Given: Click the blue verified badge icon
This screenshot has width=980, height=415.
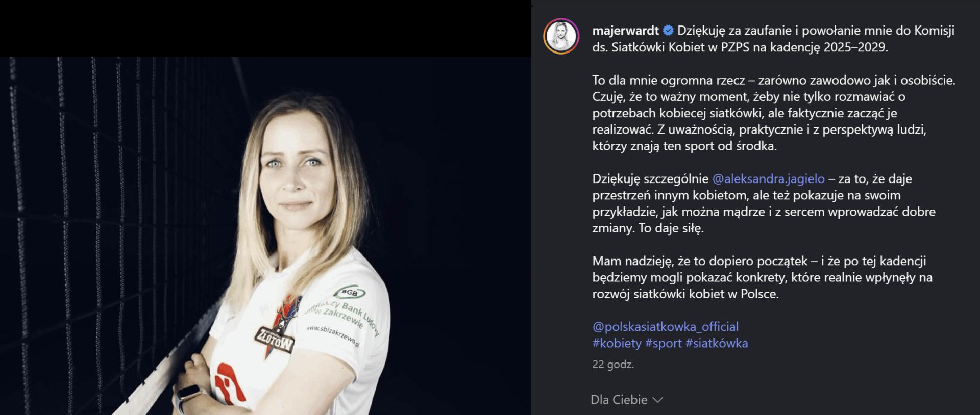Looking at the screenshot, I should click(x=668, y=31).
